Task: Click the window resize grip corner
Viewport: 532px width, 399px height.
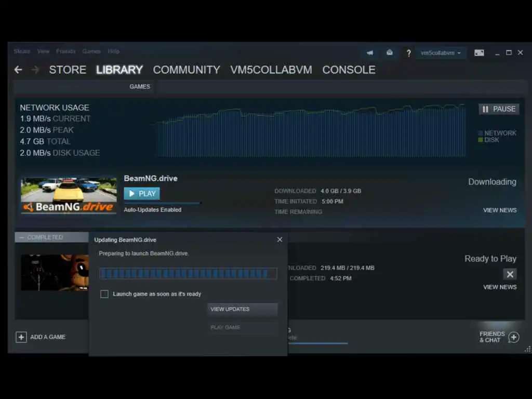Action: (528, 350)
